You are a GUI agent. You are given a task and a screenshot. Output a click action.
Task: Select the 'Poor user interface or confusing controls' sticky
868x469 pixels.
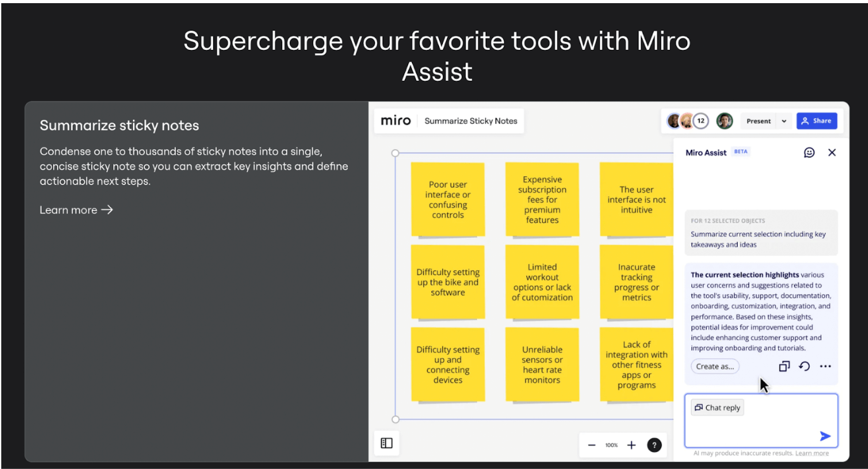coord(448,200)
